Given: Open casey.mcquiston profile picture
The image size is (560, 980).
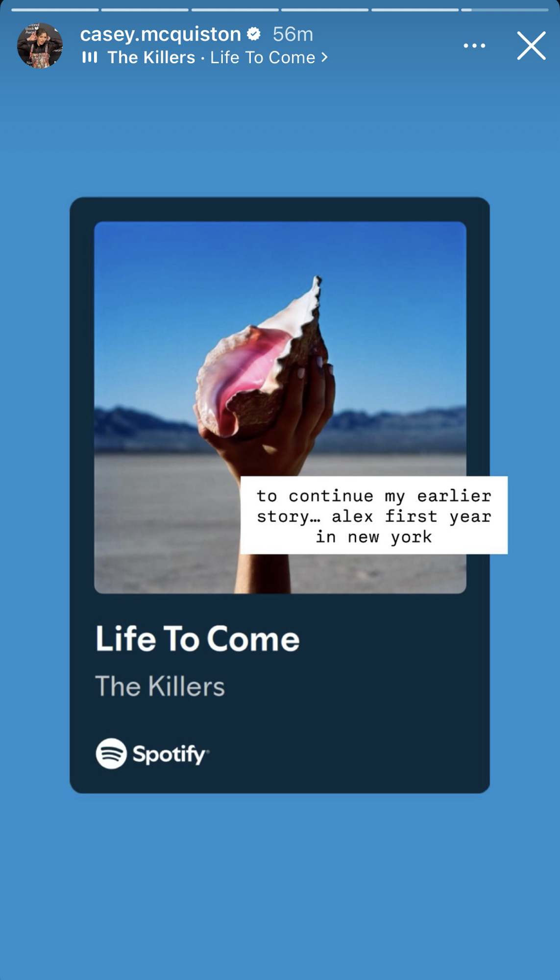Looking at the screenshot, I should pyautogui.click(x=40, y=46).
